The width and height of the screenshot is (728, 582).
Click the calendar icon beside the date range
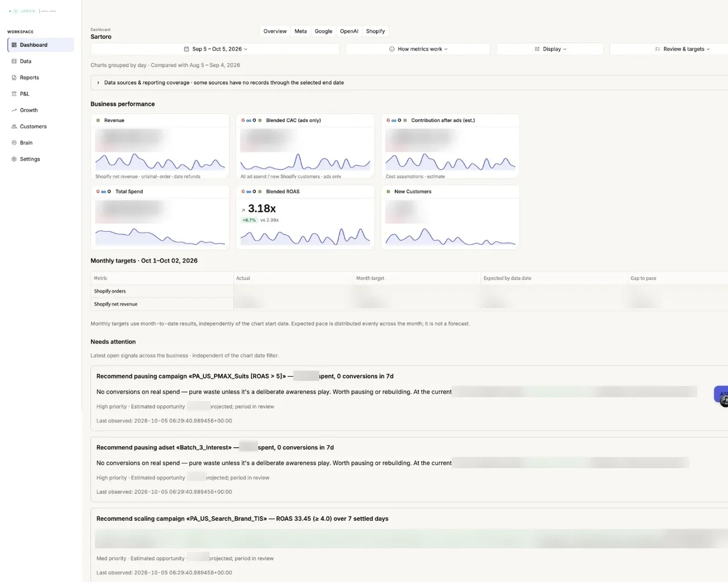(187, 49)
